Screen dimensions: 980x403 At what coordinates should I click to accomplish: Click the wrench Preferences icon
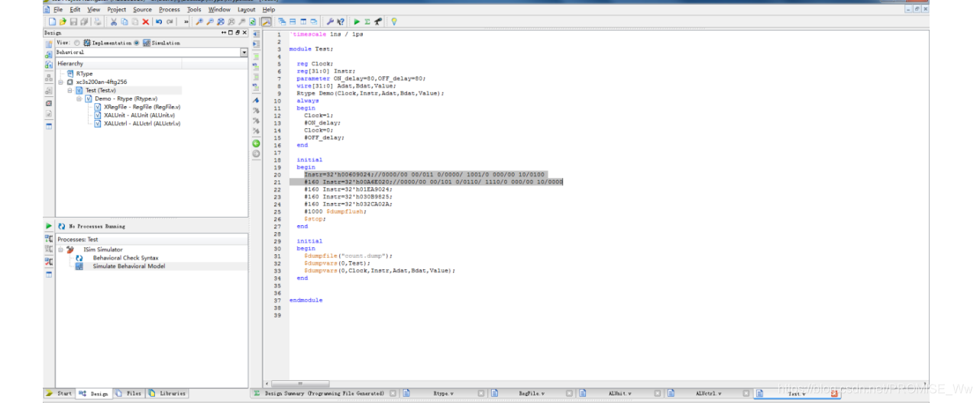coord(330,21)
